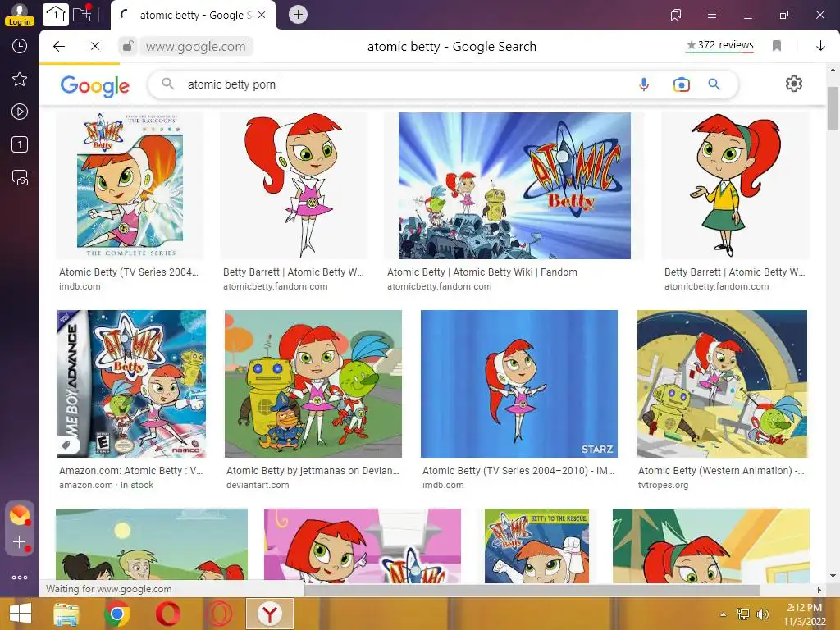Open the downloads arrow icon
Image resolution: width=840 pixels, height=630 pixels.
(x=820, y=47)
